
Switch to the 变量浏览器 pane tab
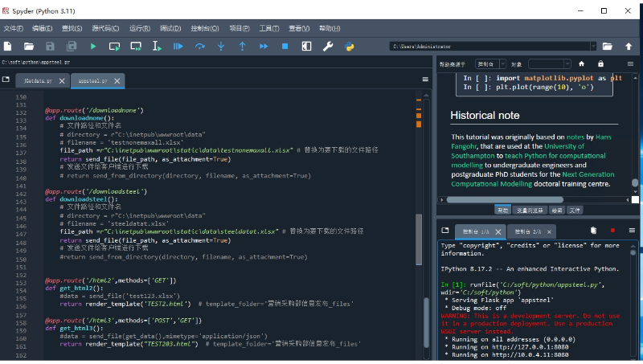tap(530, 211)
